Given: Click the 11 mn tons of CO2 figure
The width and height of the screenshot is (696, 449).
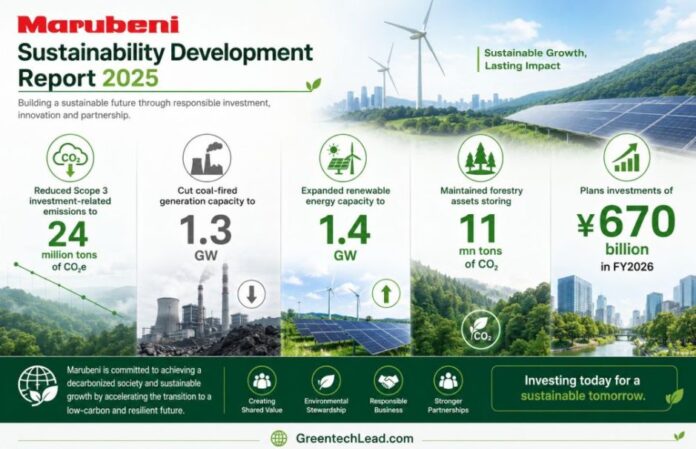Looking at the screenshot, I should (x=480, y=242).
